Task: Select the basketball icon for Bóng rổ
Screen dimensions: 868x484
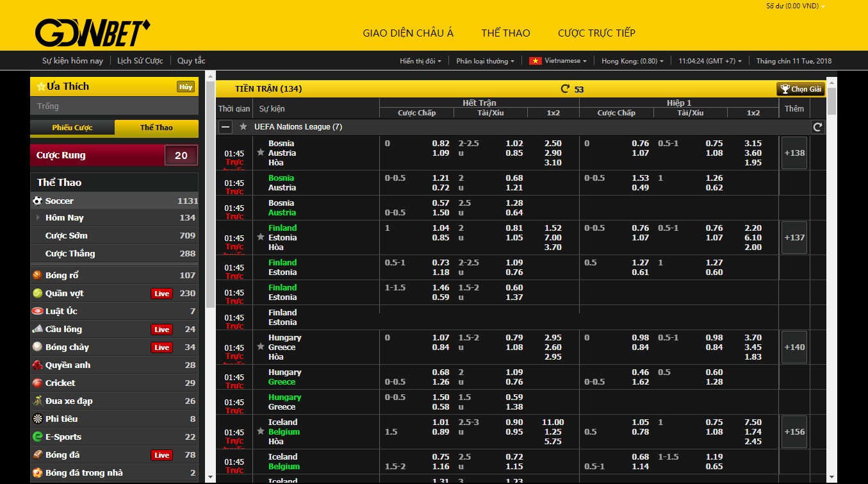Action: 37,275
